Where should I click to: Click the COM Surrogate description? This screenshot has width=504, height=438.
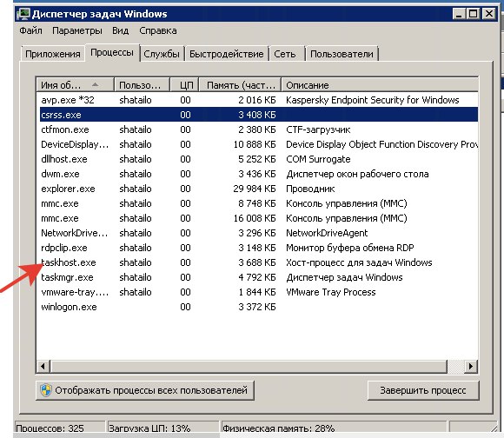click(x=318, y=159)
